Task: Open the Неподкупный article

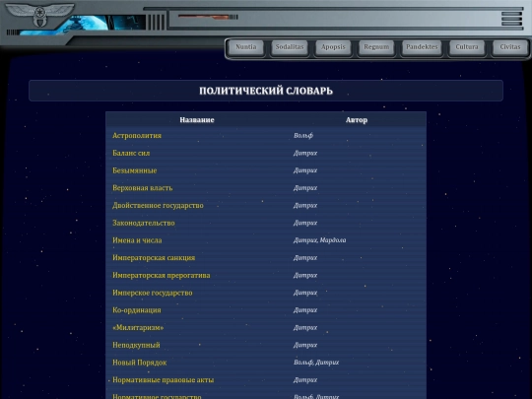Action: [136, 345]
